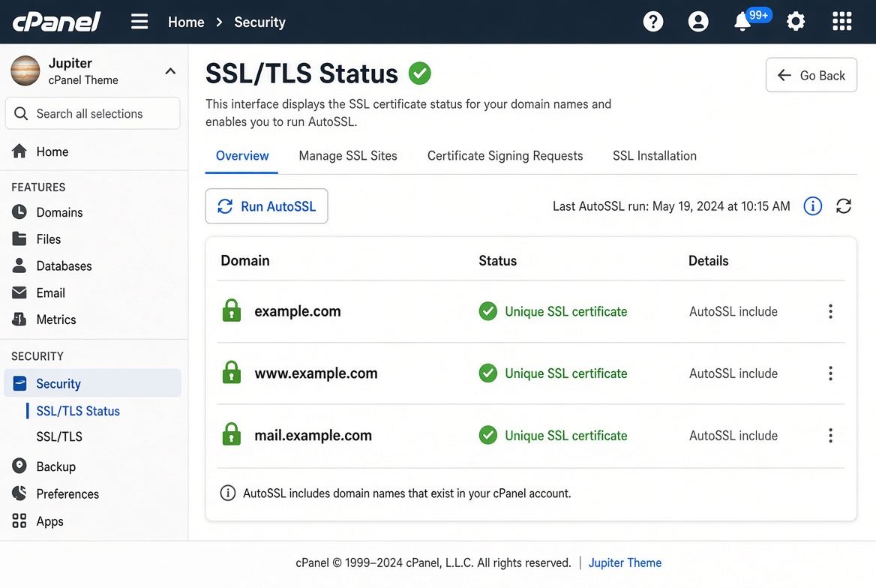This screenshot has height=588, width=876.
Task: Click the Files folder icon
Action: click(19, 238)
